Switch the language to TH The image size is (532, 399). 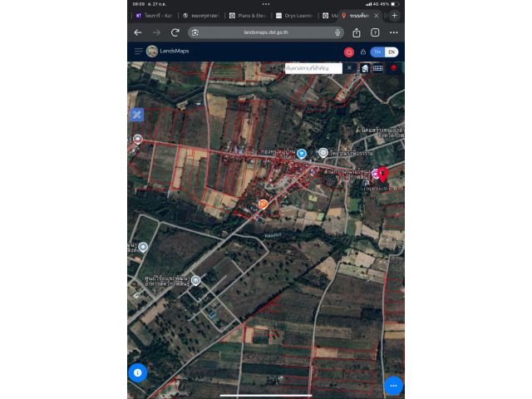tap(377, 52)
